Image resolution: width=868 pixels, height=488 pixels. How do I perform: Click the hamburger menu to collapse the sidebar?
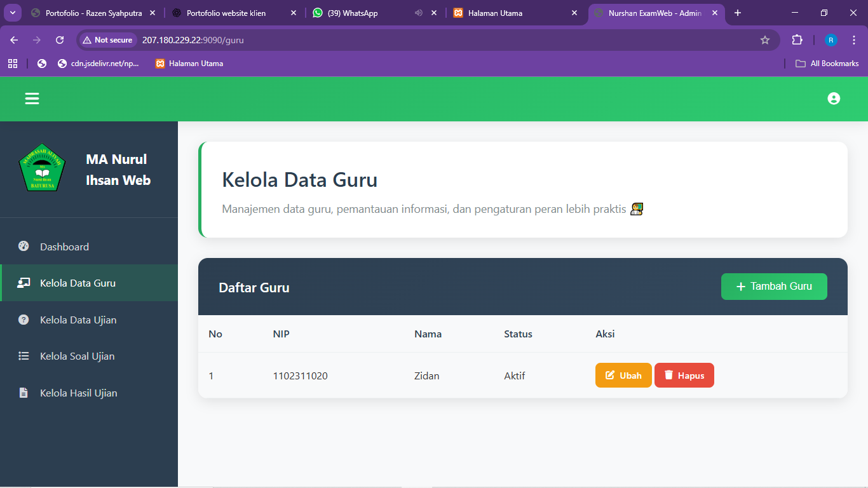coord(31,98)
